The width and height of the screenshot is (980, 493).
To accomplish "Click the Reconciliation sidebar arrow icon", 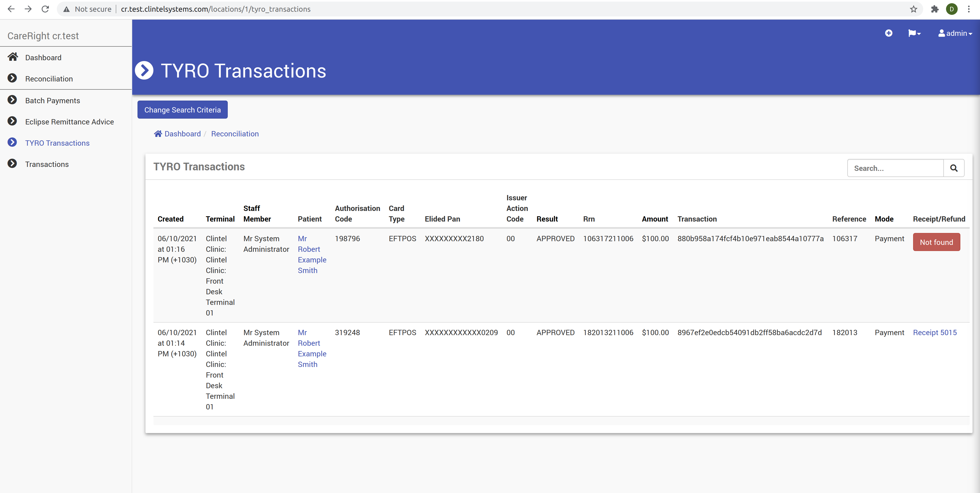I will pos(12,78).
